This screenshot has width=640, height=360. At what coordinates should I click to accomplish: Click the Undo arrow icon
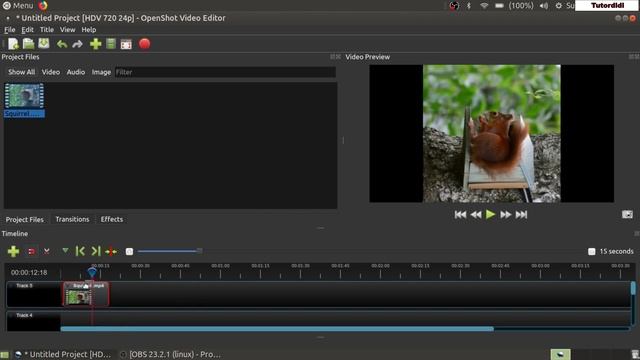coord(62,44)
